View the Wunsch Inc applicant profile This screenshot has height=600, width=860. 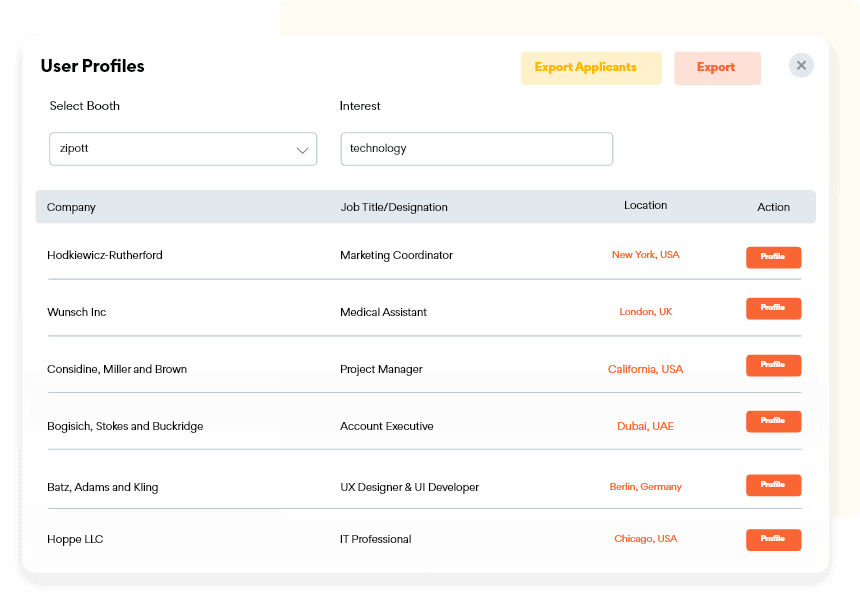pos(773,308)
